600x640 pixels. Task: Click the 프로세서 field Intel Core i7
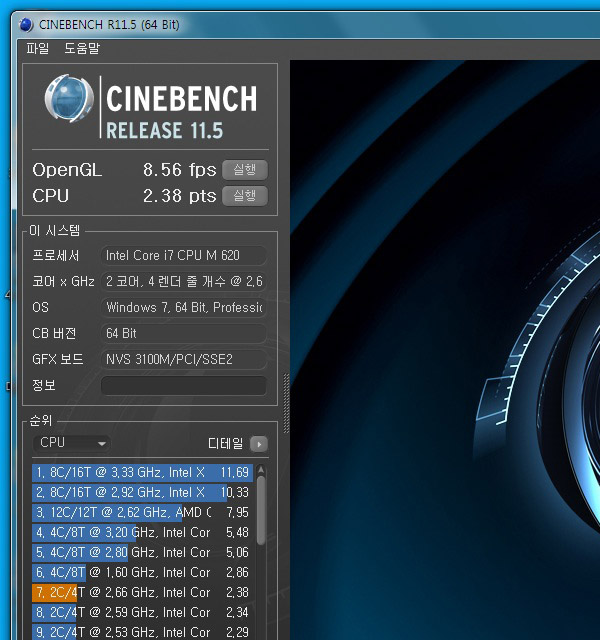coord(184,256)
